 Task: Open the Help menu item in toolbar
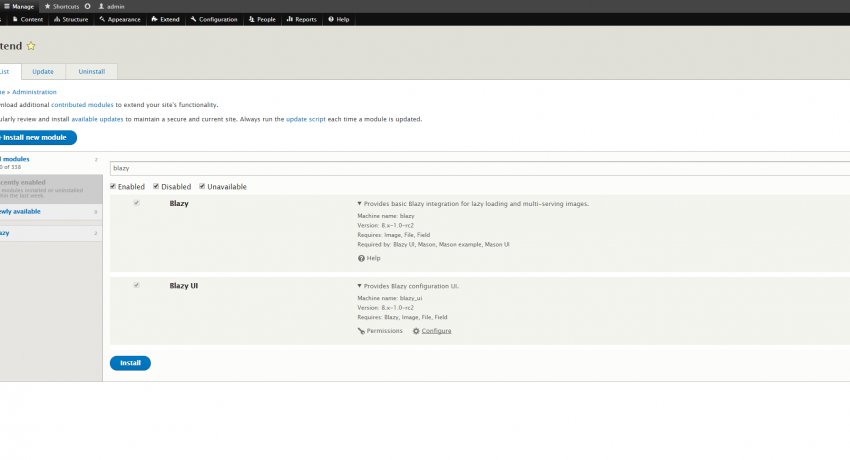[x=339, y=20]
